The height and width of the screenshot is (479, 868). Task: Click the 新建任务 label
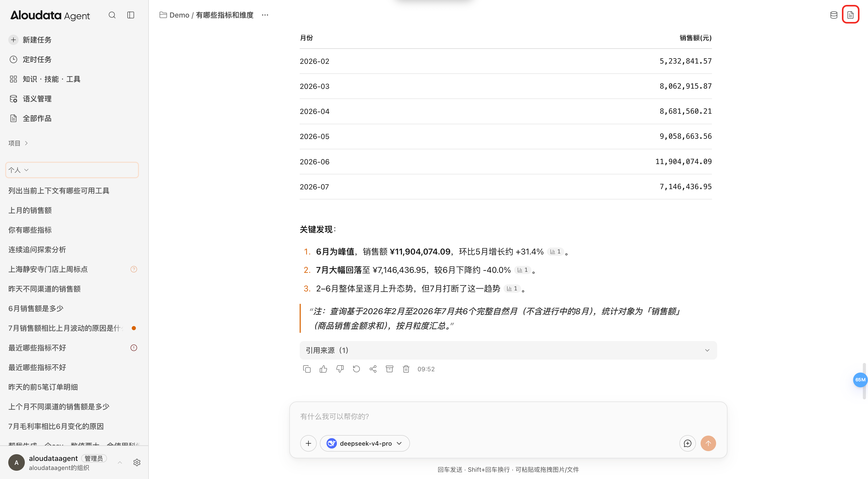click(x=37, y=40)
